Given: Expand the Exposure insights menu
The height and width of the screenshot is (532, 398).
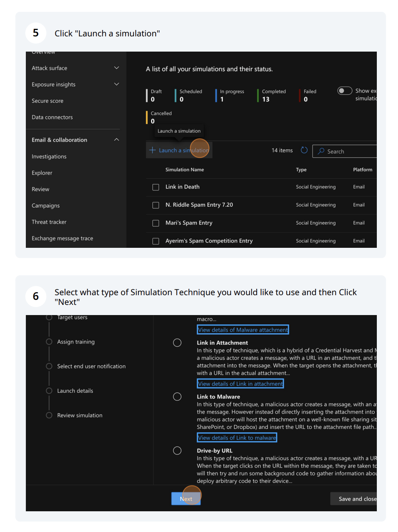Looking at the screenshot, I should coord(117,85).
